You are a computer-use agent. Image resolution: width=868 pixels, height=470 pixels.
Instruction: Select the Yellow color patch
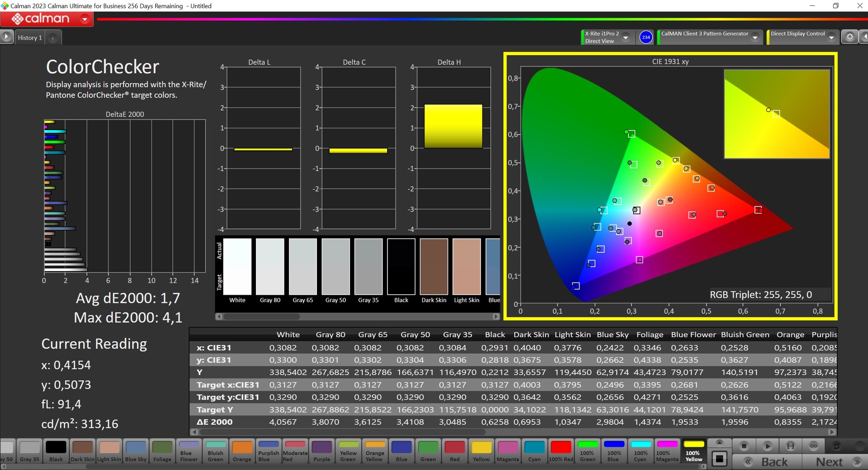point(481,451)
